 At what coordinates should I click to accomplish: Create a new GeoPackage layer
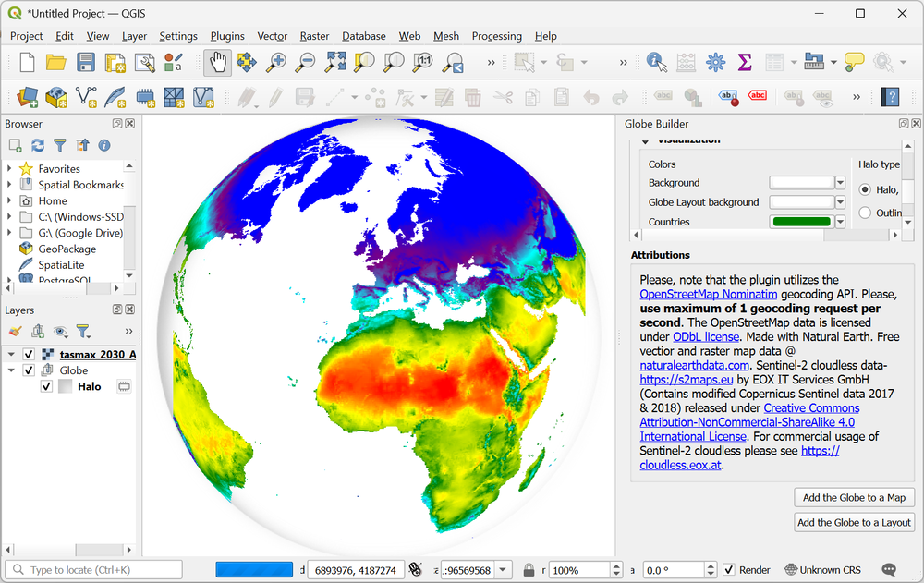[56, 97]
